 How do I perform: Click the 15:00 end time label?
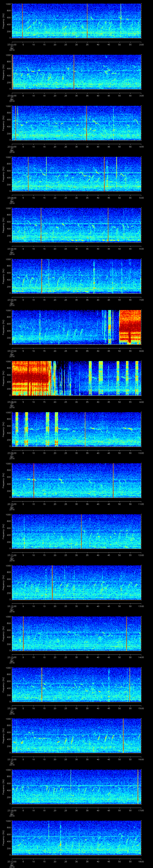[141, 708]
